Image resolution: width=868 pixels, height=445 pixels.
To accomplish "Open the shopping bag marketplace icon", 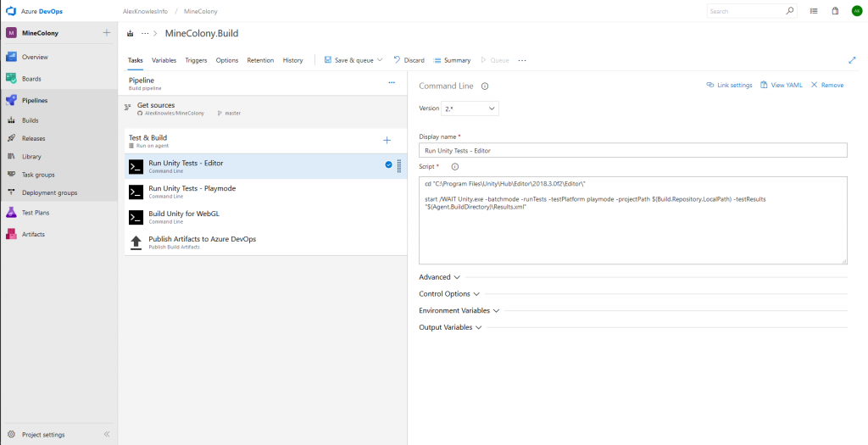I will pos(835,11).
